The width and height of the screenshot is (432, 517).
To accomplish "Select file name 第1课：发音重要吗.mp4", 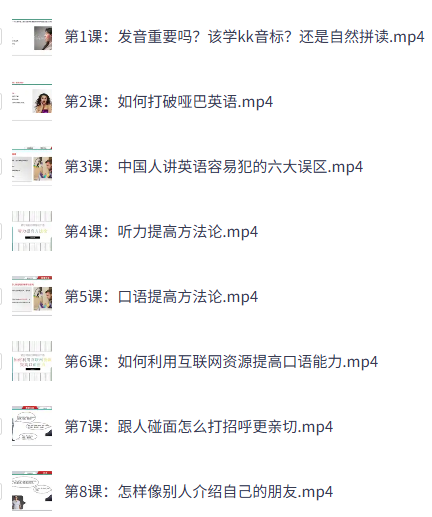I will pyautogui.click(x=244, y=37).
